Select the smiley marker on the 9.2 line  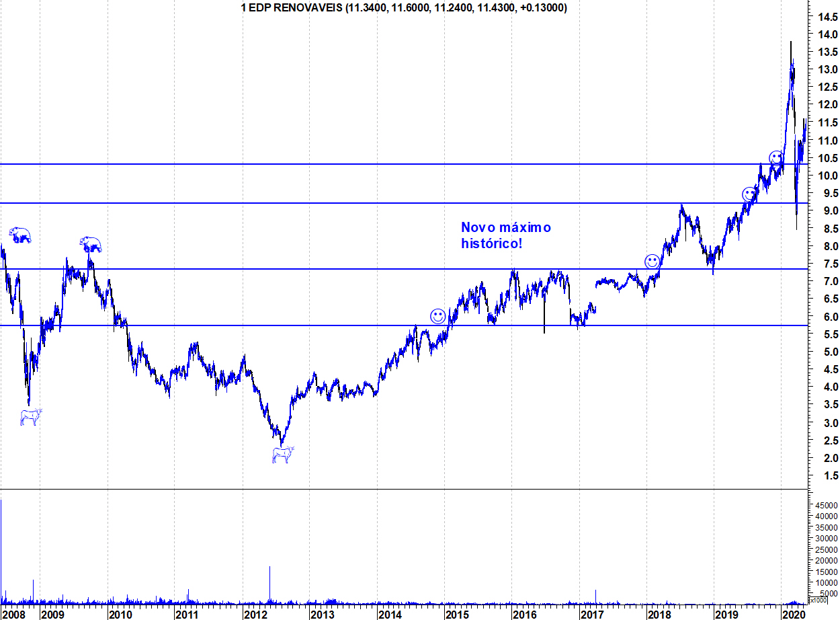click(x=749, y=195)
